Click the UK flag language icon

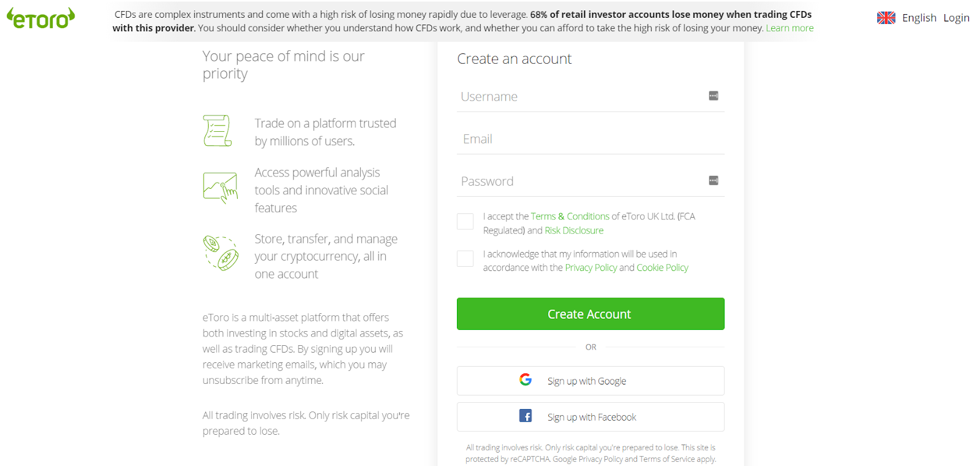[886, 18]
